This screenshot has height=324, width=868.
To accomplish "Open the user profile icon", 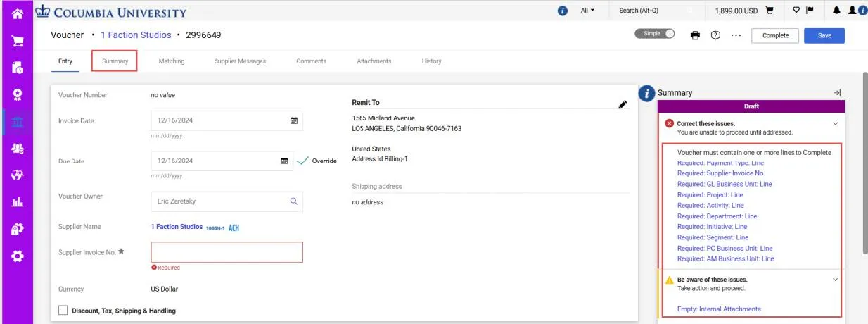I will [x=852, y=11].
